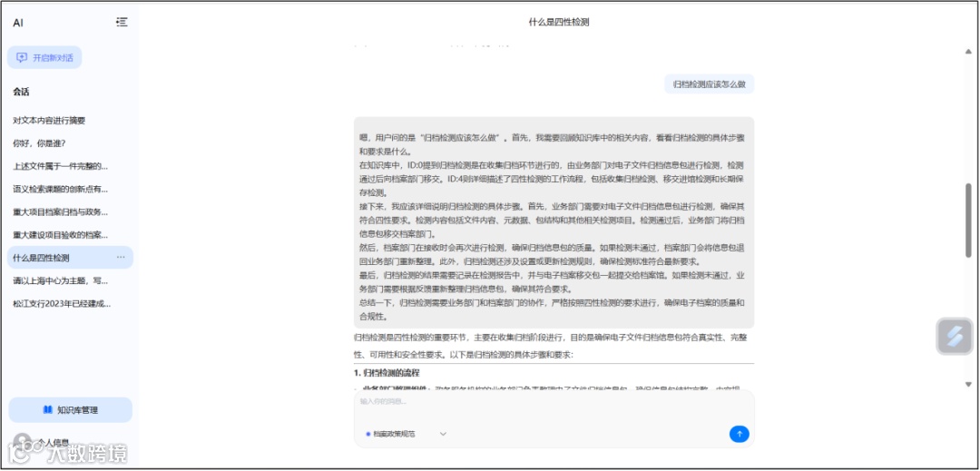Click the scrollbar down arrow
980x471 pixels.
pyautogui.click(x=968, y=384)
